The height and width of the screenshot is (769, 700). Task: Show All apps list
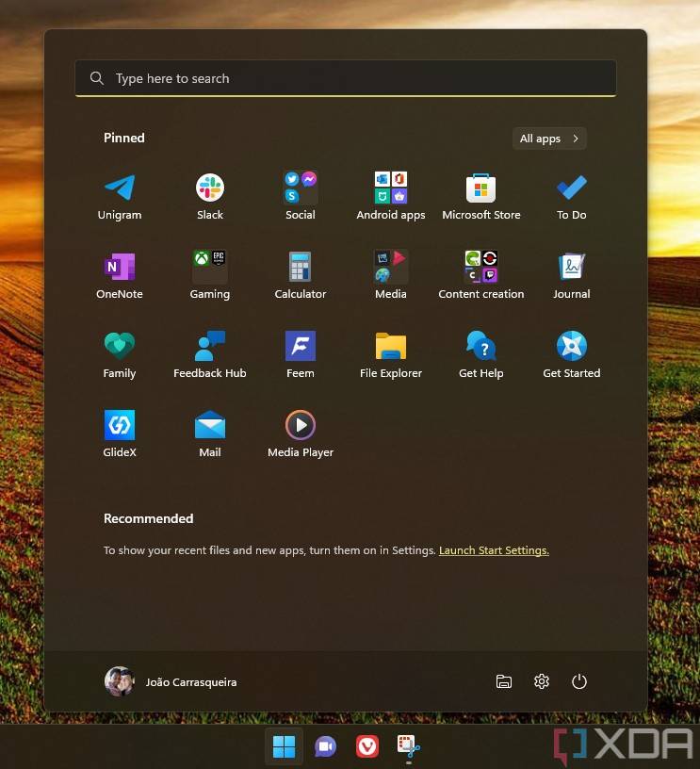pyautogui.click(x=549, y=139)
